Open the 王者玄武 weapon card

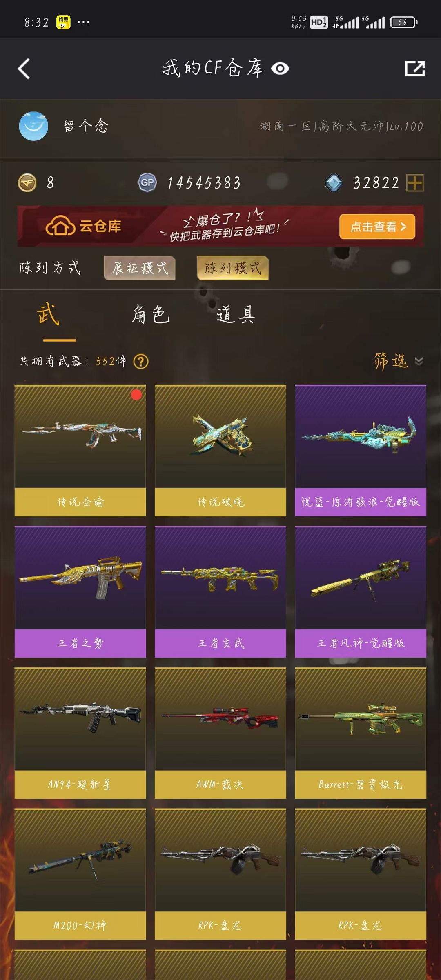220,592
